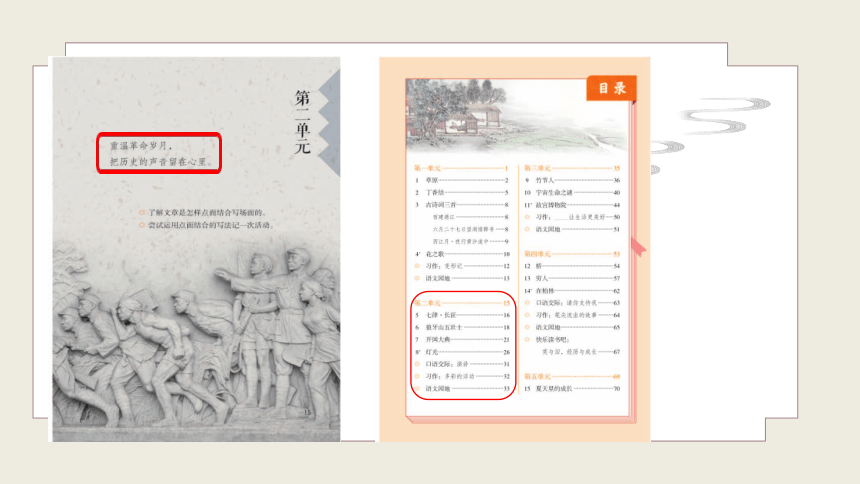Click contents entry 穷人

pos(572,278)
